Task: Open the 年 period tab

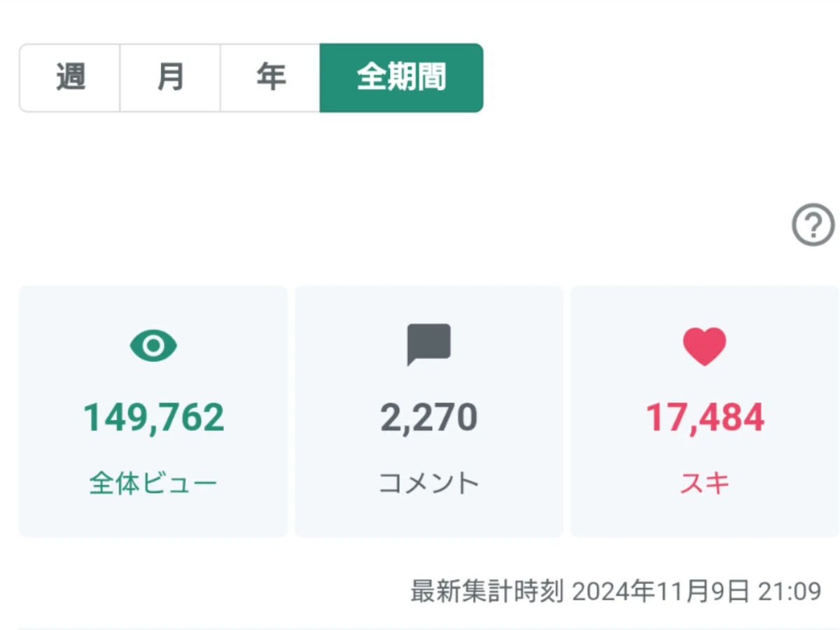Action: 270,78
